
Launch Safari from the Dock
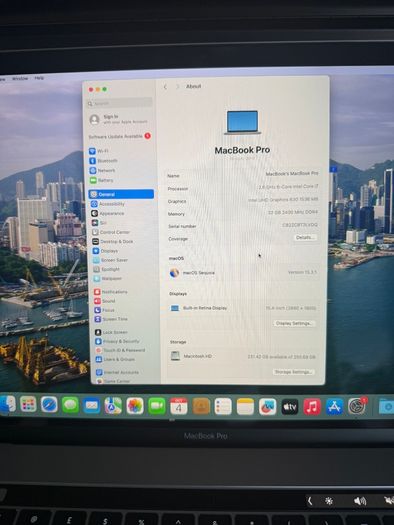point(49,405)
